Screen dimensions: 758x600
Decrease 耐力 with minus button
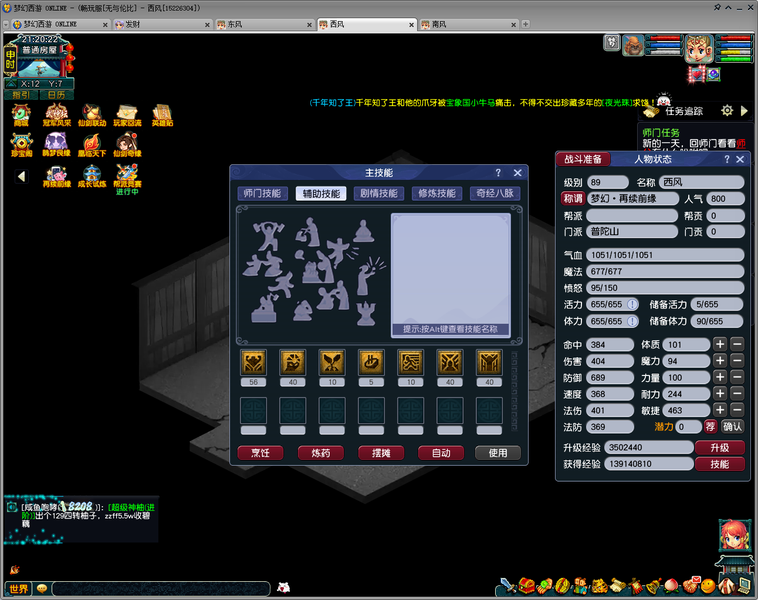coord(737,394)
